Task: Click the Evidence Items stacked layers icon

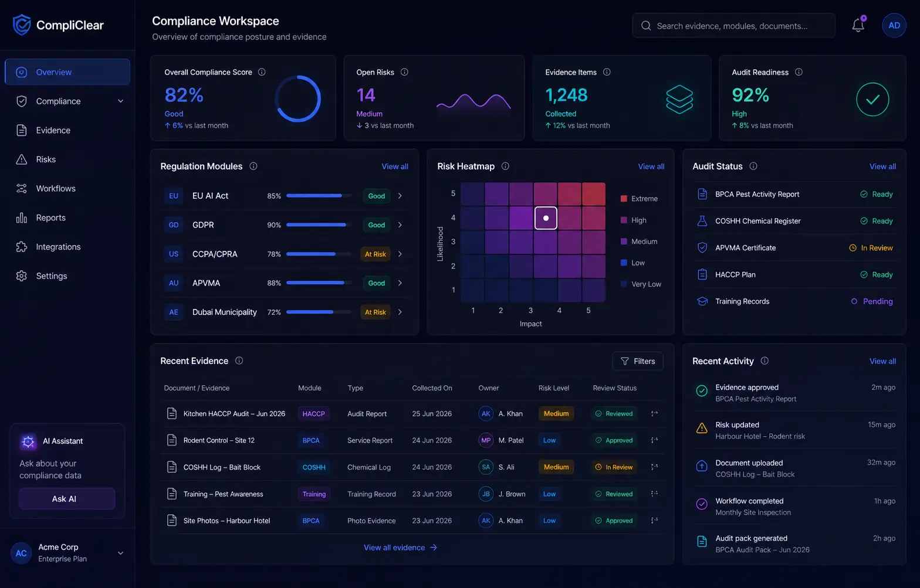Action: click(x=679, y=99)
